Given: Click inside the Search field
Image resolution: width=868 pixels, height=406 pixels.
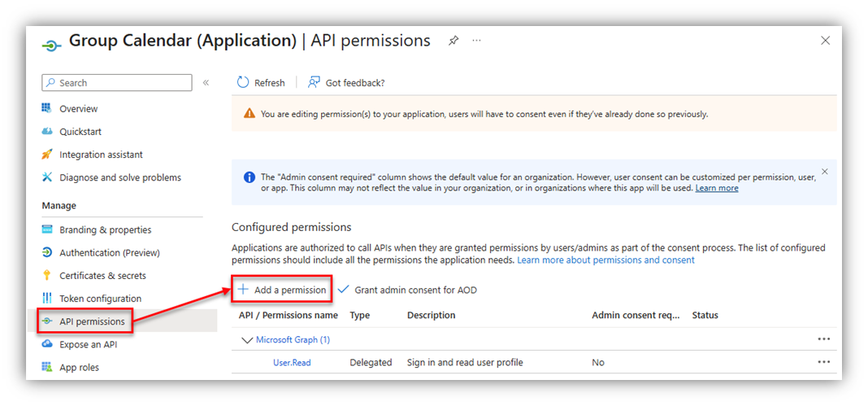Looking at the screenshot, I should coord(117,82).
